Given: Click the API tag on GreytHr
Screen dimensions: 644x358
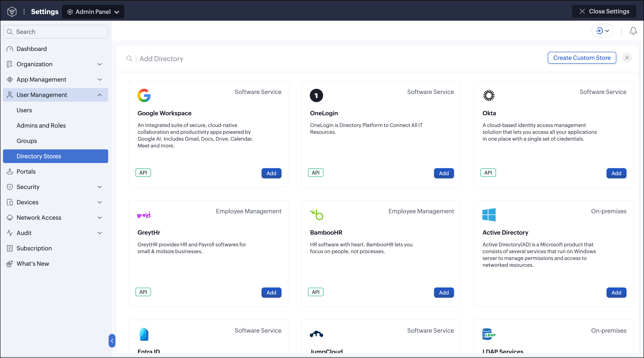Looking at the screenshot, I should pos(143,292).
